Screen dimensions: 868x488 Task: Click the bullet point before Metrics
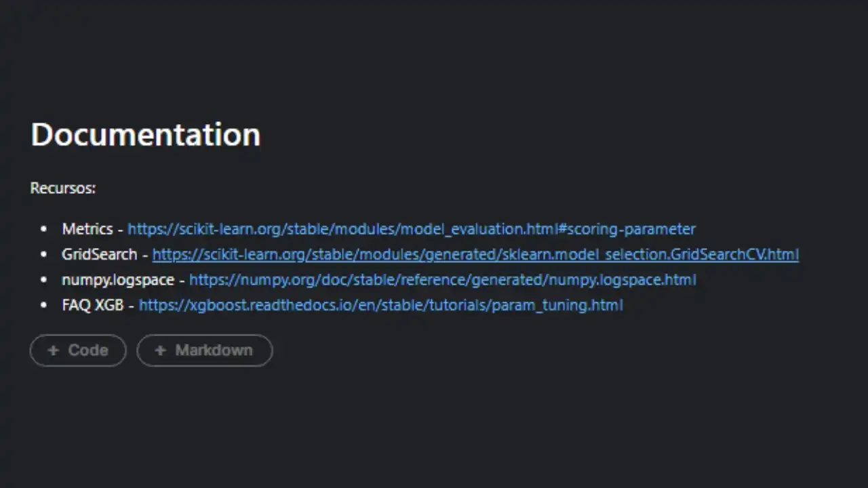coord(44,229)
